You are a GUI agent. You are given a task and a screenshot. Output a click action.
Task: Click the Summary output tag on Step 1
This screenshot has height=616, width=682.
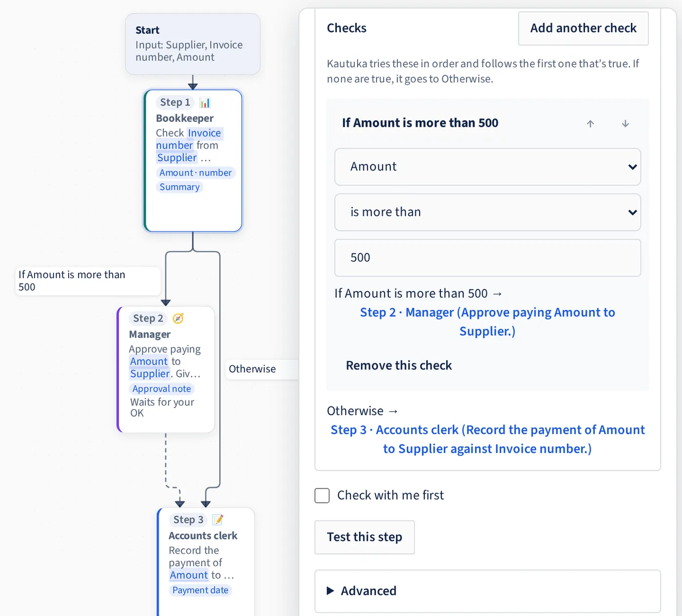[x=179, y=187]
